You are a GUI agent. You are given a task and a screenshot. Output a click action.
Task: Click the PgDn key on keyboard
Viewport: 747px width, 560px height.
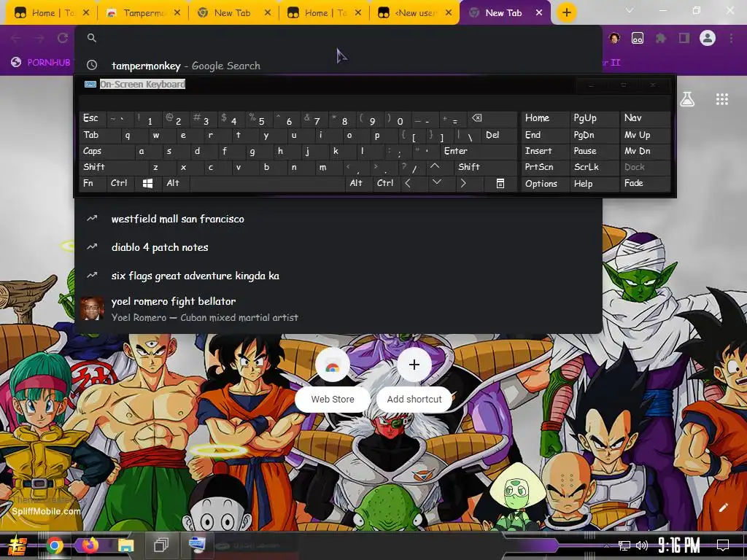[594, 135]
